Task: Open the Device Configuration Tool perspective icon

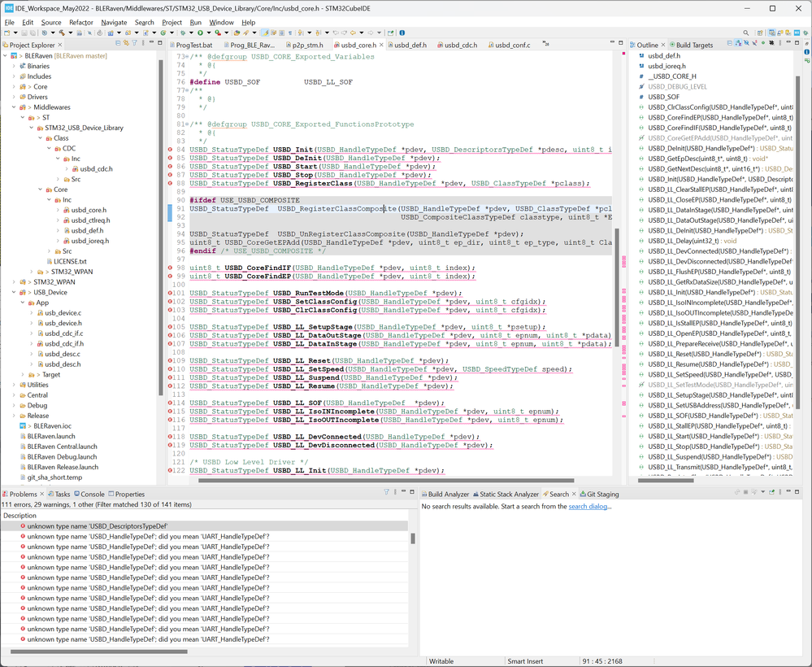Action: (x=797, y=33)
